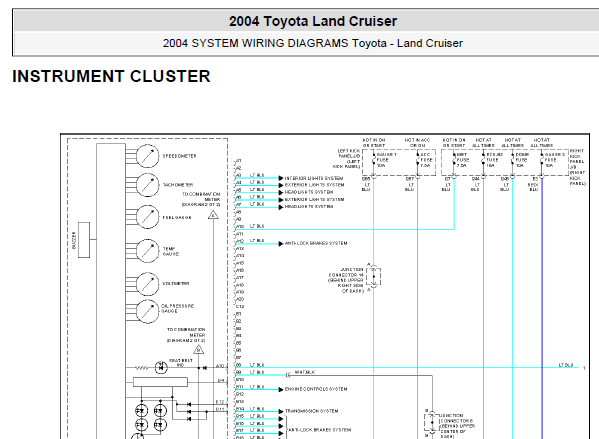Screen dimensions: 599x439
Task: Click the junction connector 14 symbol
Action: pyautogui.click(x=374, y=276)
